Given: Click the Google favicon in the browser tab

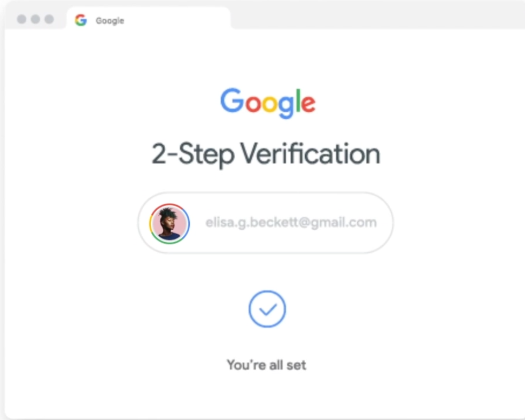Looking at the screenshot, I should pos(81,20).
